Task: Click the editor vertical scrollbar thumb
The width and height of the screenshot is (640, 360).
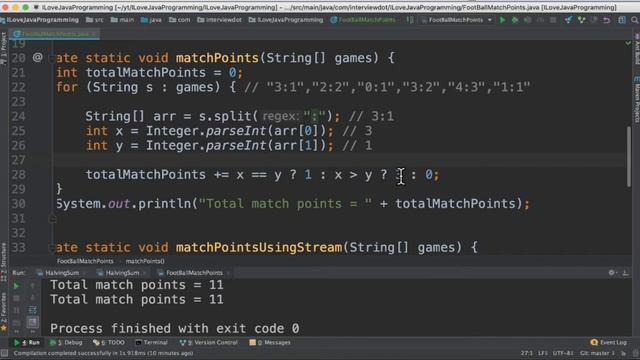Action: 629,156
